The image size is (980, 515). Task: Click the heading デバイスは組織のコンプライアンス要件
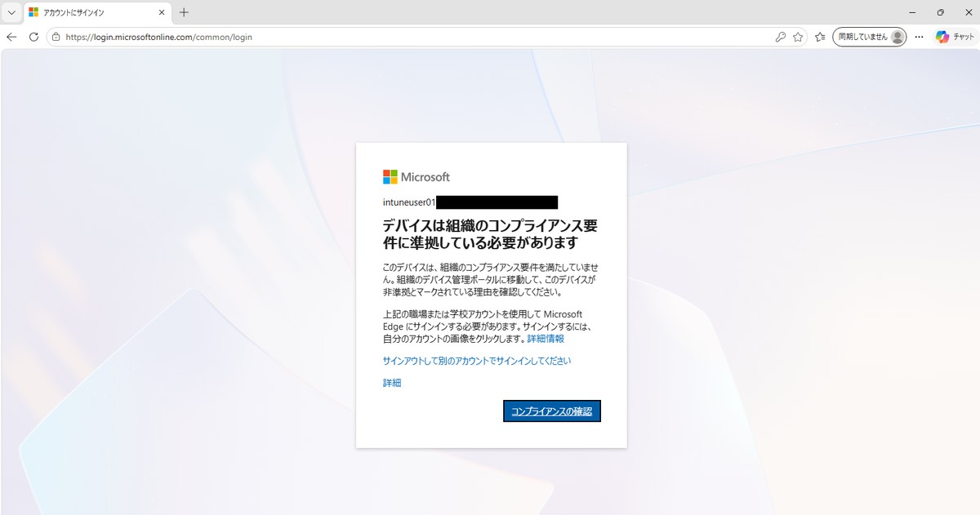point(490,234)
